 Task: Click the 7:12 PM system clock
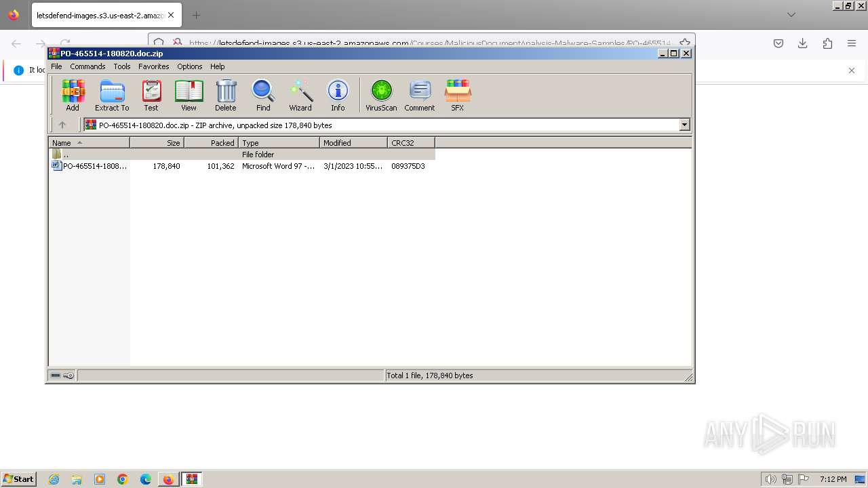point(833,479)
